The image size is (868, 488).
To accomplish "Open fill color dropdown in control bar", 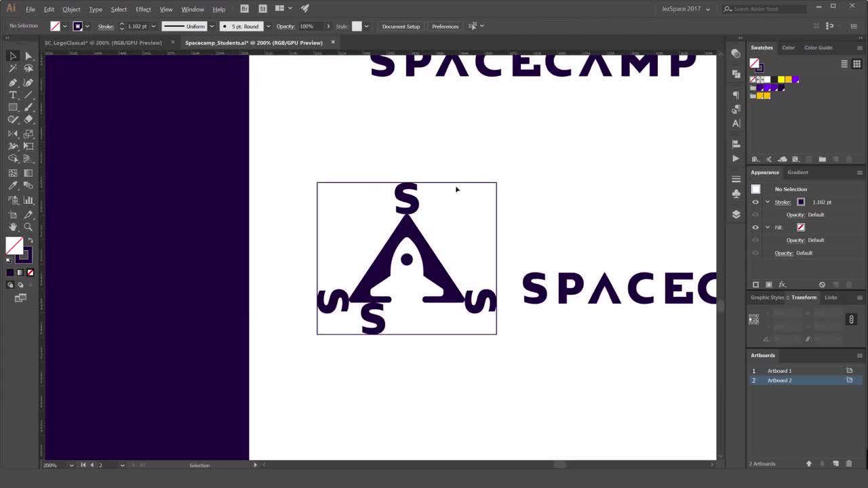I will click(x=65, y=26).
